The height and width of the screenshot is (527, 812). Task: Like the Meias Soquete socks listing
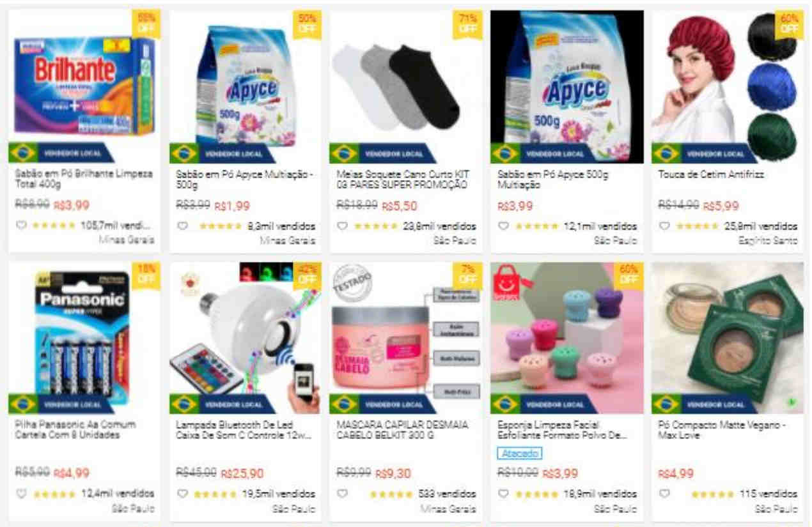[x=342, y=225]
